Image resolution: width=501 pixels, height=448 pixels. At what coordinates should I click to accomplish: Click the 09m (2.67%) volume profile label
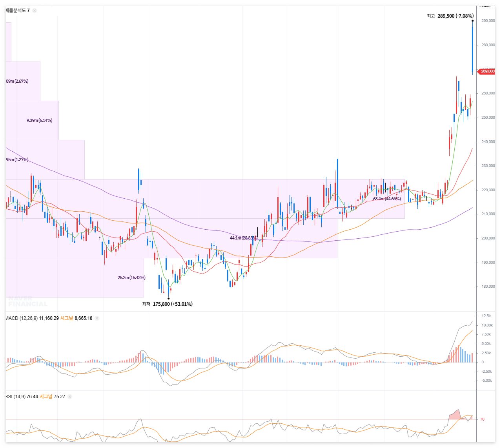[x=17, y=82]
